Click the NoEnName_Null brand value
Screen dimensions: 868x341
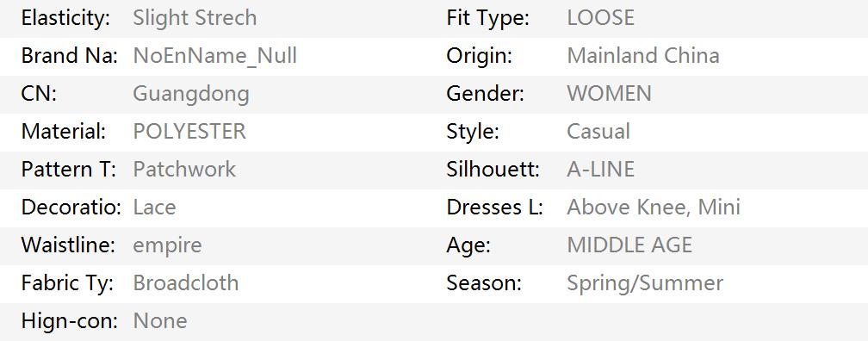pos(214,57)
